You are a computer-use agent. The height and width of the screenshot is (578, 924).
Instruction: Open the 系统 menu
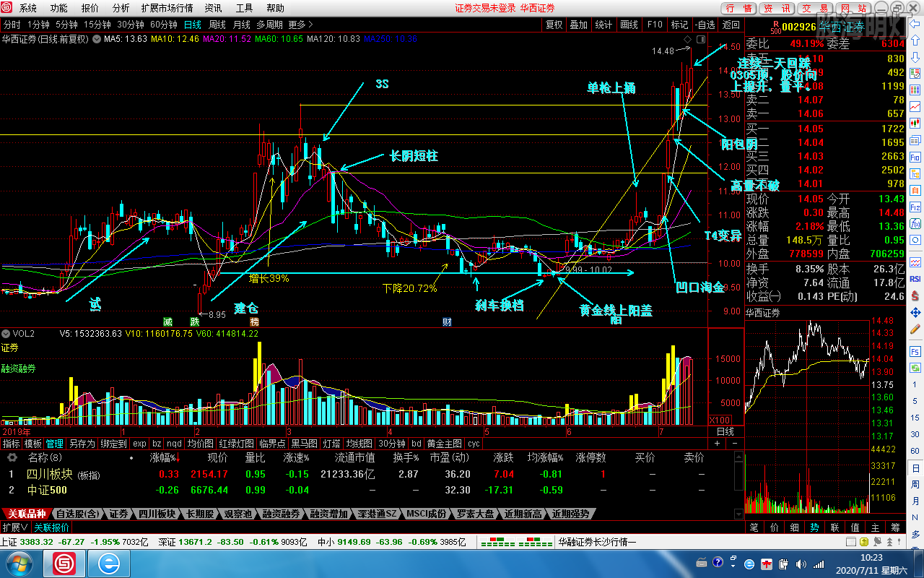[x=28, y=8]
